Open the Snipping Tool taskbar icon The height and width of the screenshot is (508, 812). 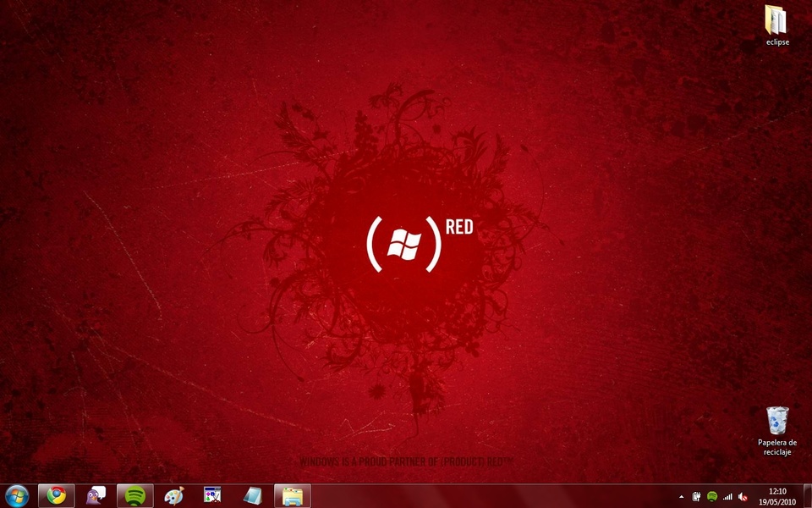pos(212,496)
